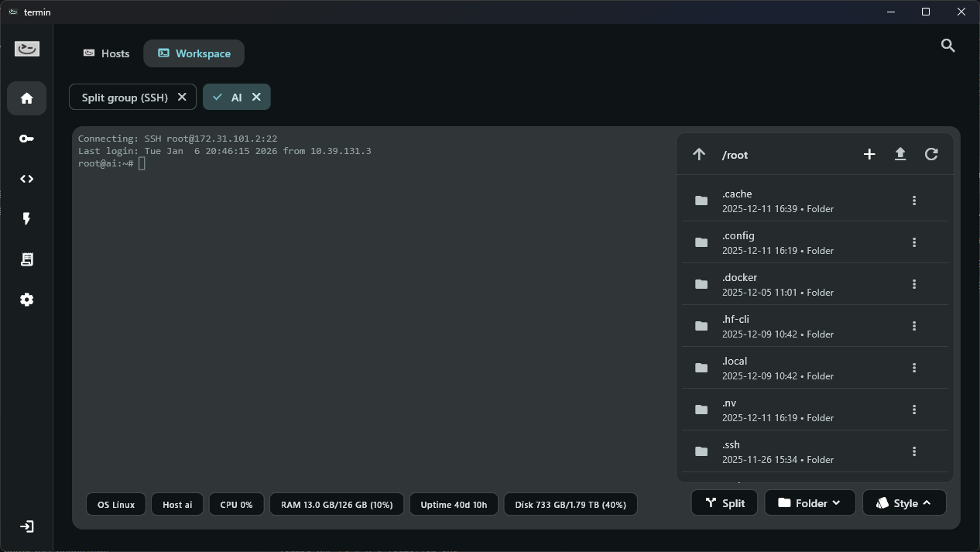980x552 pixels.
Task: Click the logout icon in sidebar
Action: tap(26, 526)
